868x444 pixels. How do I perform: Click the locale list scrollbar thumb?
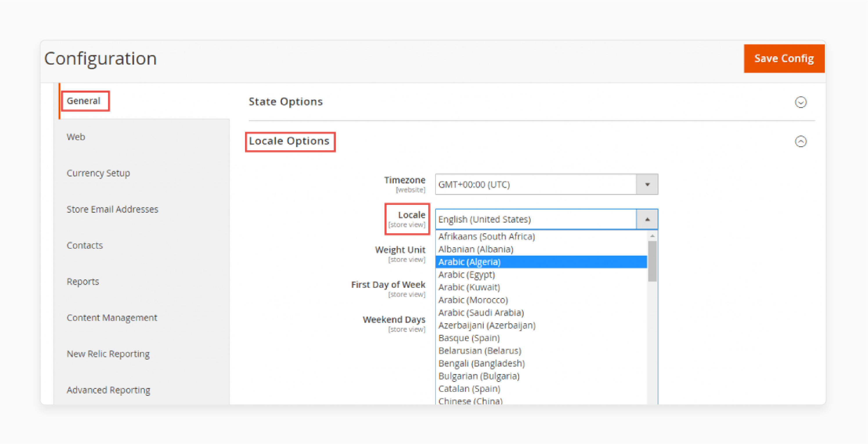pyautogui.click(x=652, y=261)
